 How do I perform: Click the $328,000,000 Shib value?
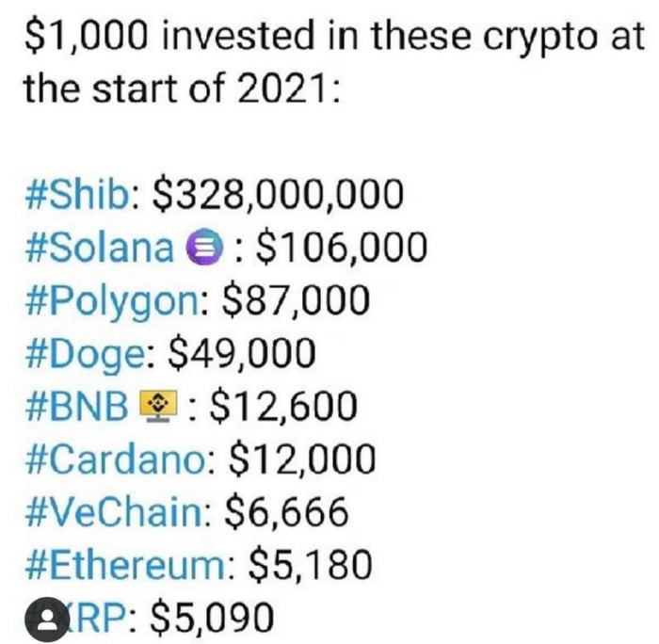point(279,195)
